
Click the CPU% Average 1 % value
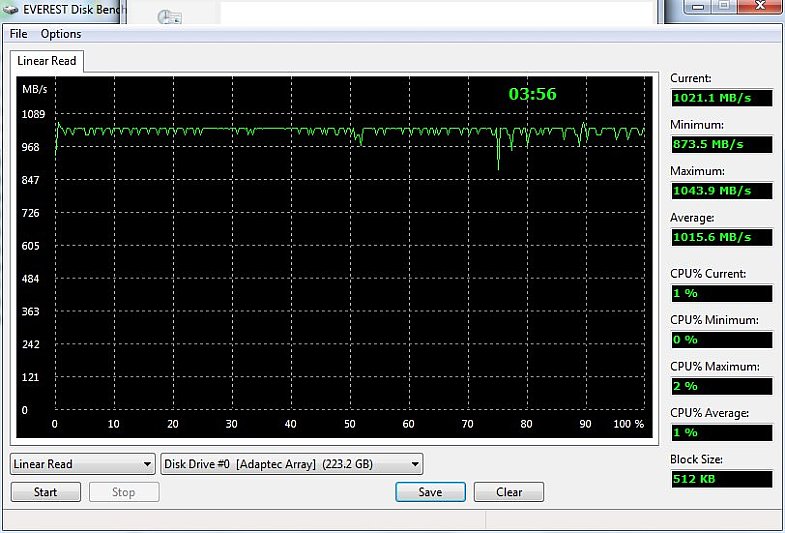coord(722,432)
